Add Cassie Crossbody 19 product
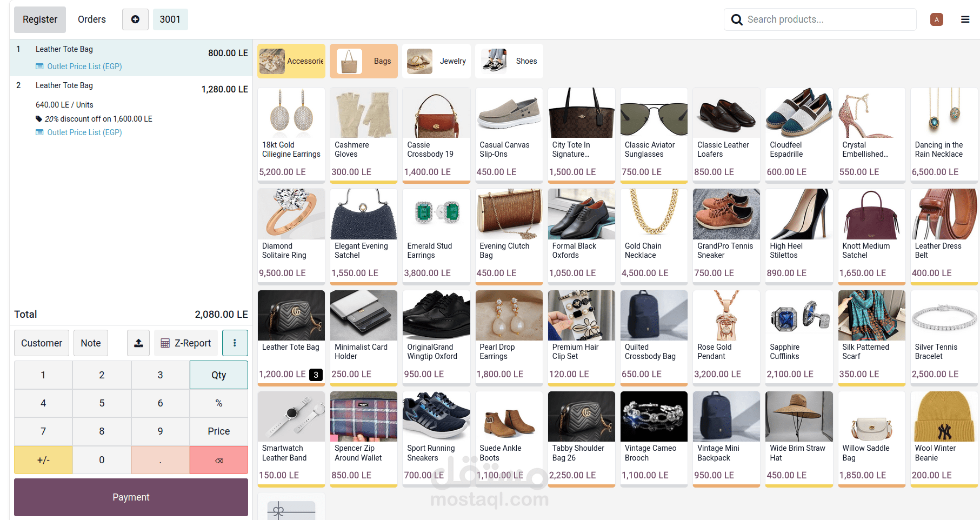Image resolution: width=980 pixels, height=520 pixels. click(436, 135)
